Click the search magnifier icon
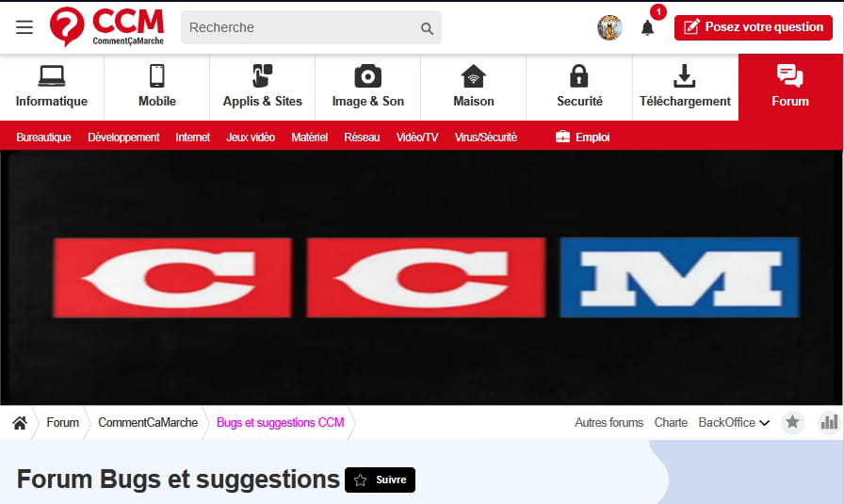 click(427, 28)
